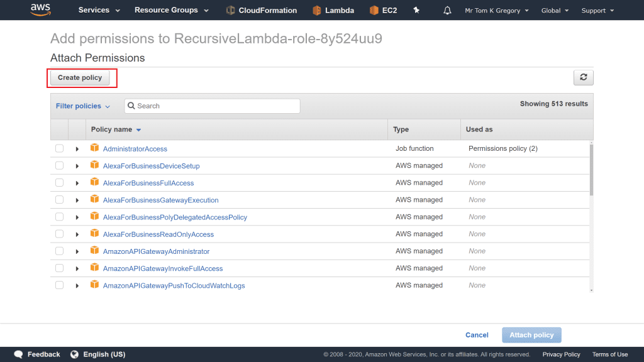Click the AWS logo home icon
The height and width of the screenshot is (362, 644).
point(40,10)
